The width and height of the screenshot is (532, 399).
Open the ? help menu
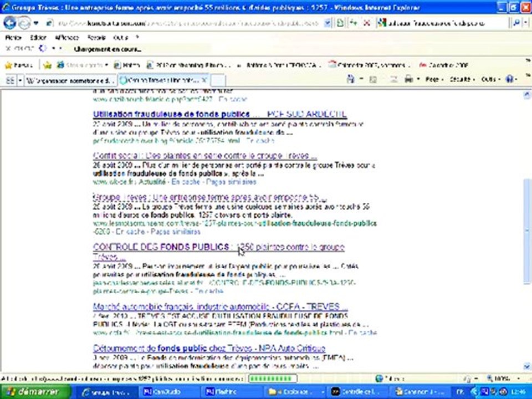click(137, 37)
